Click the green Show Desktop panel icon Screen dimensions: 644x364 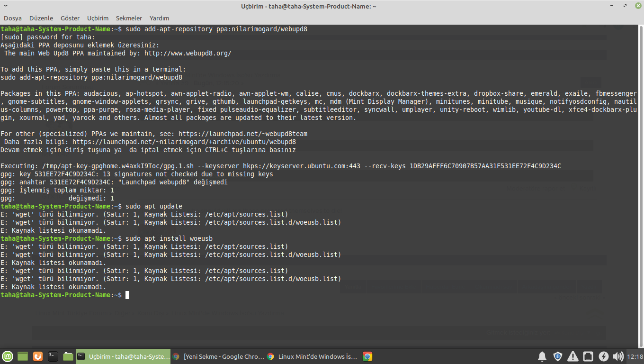(23, 356)
